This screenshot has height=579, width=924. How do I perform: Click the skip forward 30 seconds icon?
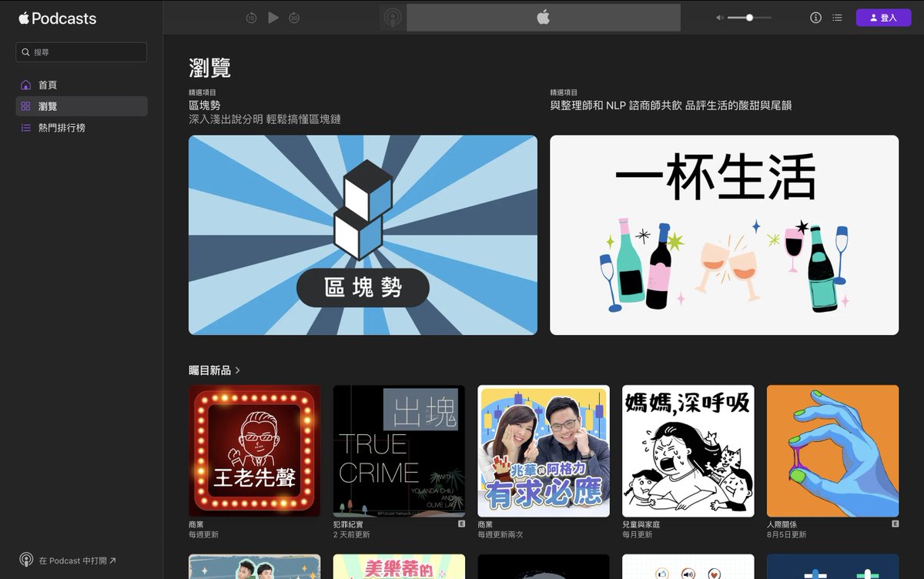click(294, 17)
